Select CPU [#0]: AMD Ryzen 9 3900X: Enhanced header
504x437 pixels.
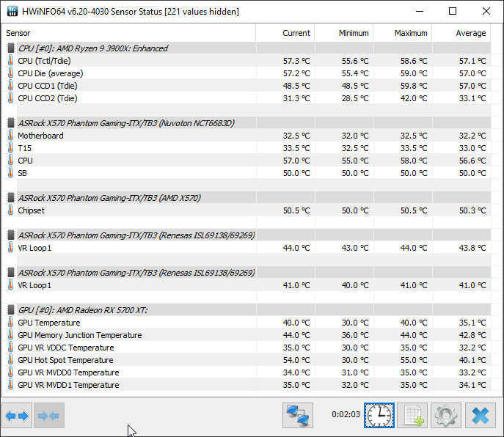[92, 48]
